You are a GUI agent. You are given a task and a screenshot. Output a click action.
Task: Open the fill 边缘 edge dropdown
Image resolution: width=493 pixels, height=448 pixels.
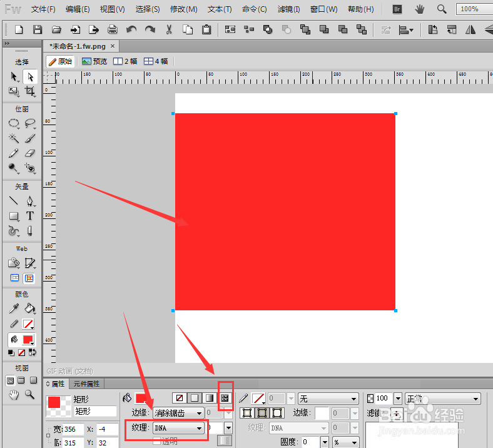point(178,413)
